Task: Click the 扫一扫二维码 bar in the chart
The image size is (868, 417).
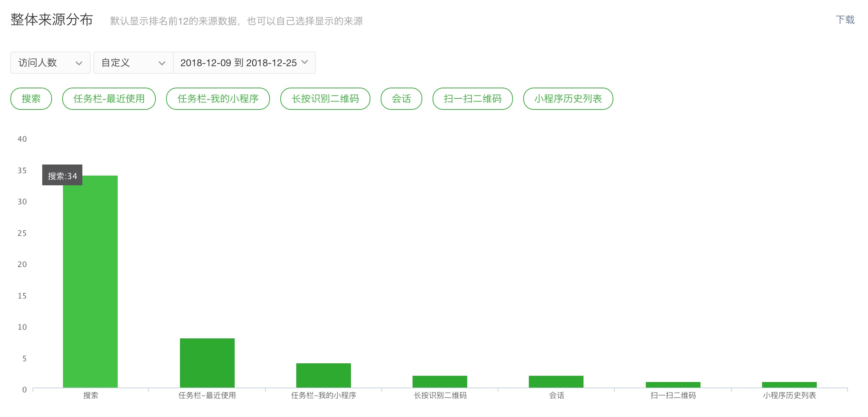Action: coord(673,385)
